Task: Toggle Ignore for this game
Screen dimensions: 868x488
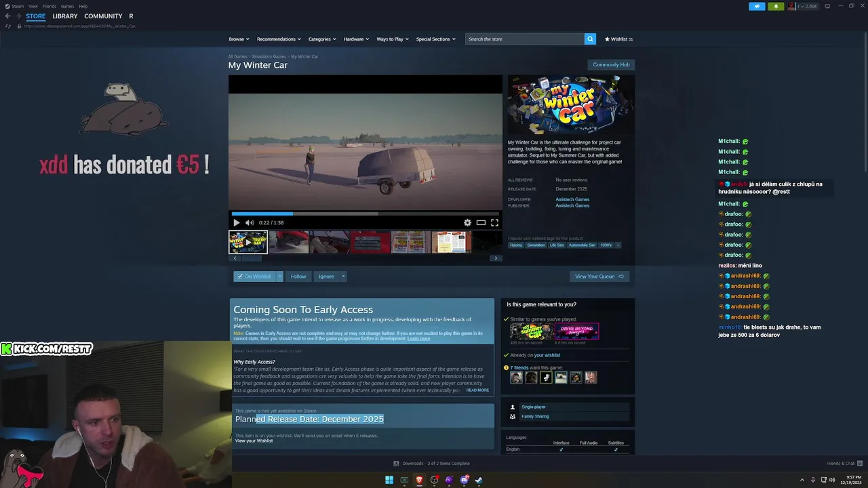Action: click(x=326, y=277)
